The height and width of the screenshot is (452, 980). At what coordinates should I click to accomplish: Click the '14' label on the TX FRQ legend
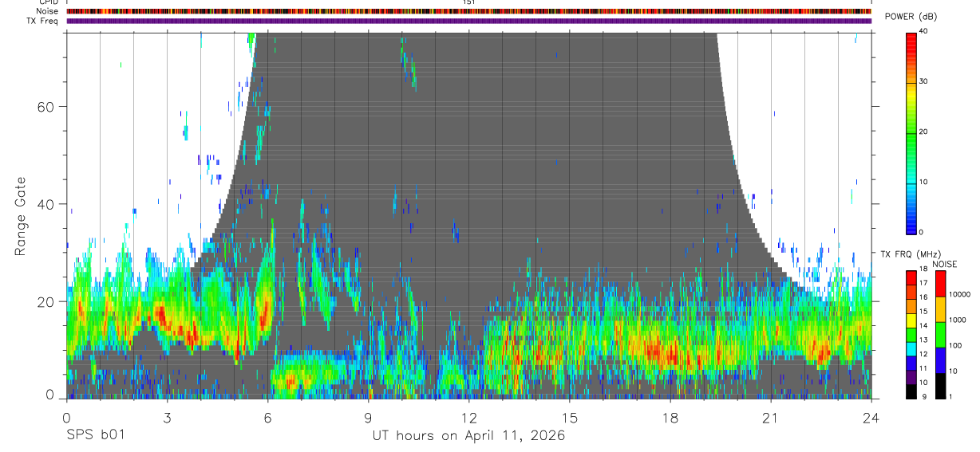click(x=923, y=325)
